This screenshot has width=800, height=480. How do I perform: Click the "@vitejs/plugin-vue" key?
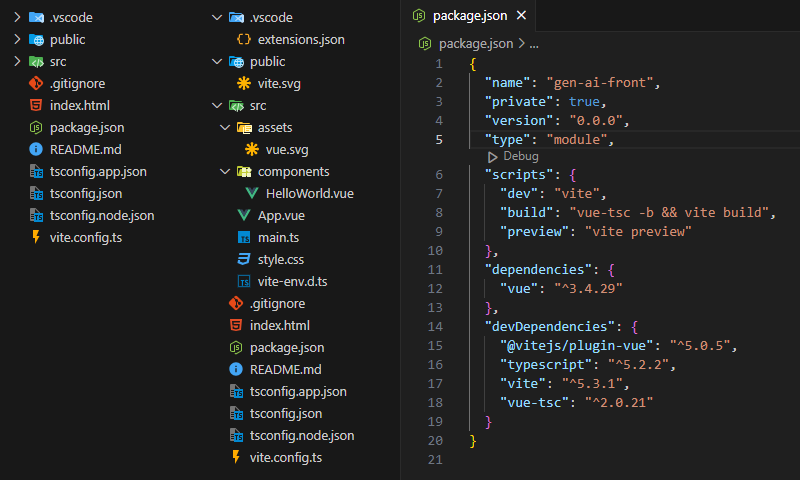pyautogui.click(x=577, y=345)
